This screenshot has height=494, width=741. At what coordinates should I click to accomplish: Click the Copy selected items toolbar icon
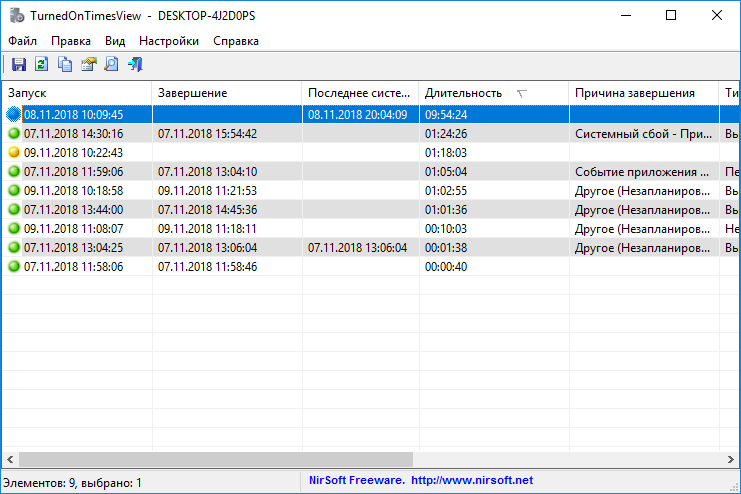pyautogui.click(x=65, y=64)
